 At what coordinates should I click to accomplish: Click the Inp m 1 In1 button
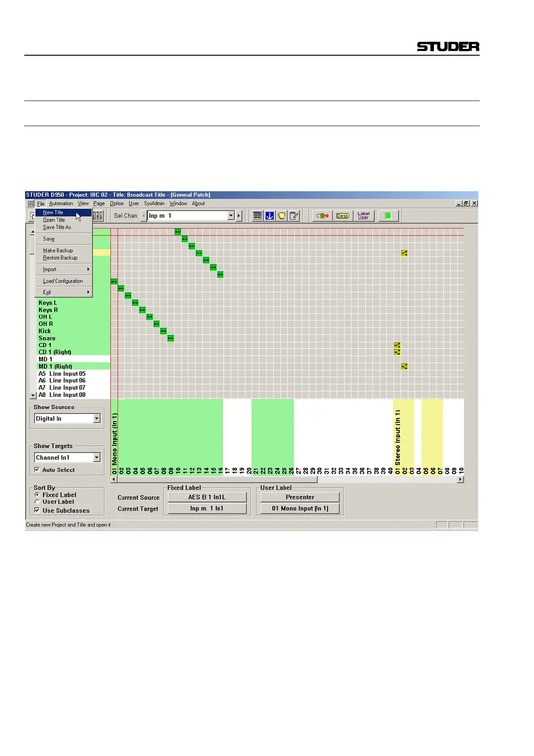coord(207,508)
